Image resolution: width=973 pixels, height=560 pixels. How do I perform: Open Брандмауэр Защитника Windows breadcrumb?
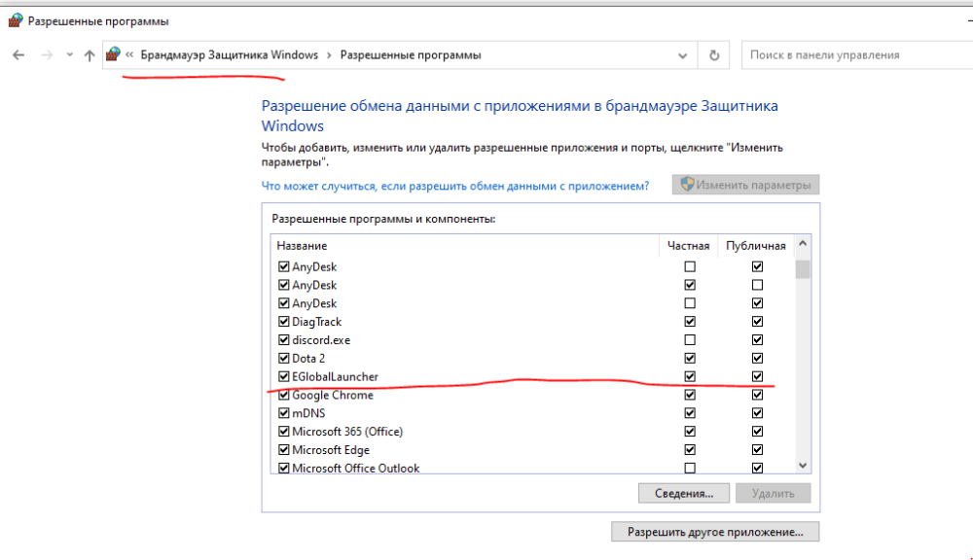click(229, 55)
